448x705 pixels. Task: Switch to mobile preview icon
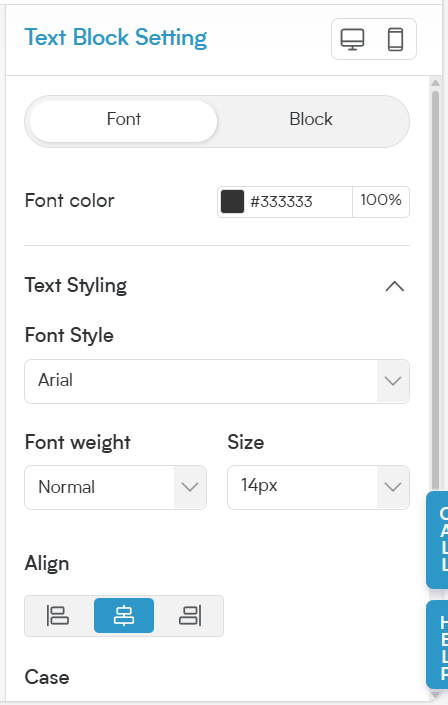point(395,39)
